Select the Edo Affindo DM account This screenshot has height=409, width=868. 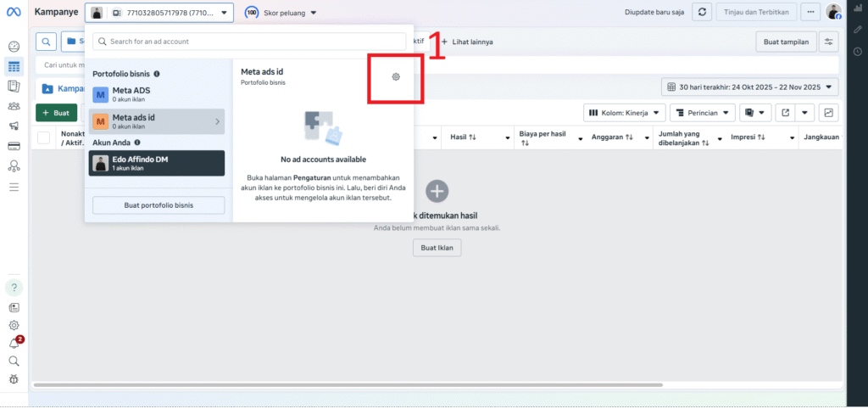pyautogui.click(x=157, y=163)
